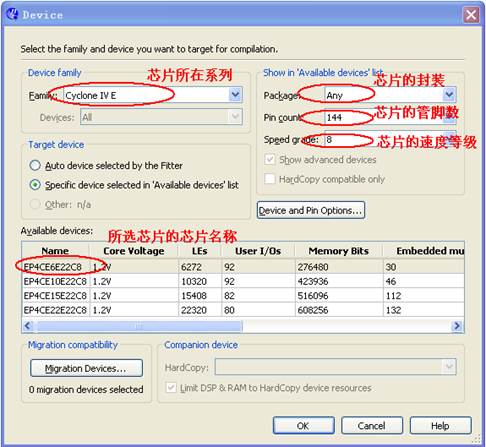Select the EP4CE22E22C8 device row
486x447 pixels.
tap(243, 310)
